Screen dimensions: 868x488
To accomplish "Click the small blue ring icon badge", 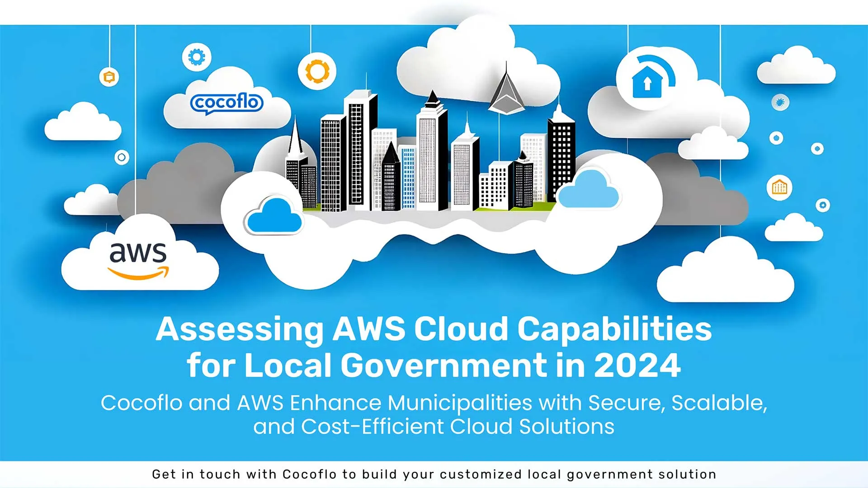I will coord(122,158).
